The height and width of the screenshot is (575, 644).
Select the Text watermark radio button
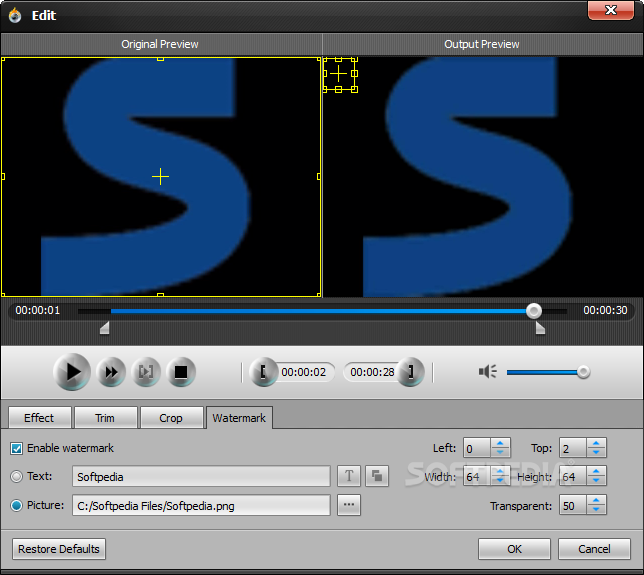[16, 476]
